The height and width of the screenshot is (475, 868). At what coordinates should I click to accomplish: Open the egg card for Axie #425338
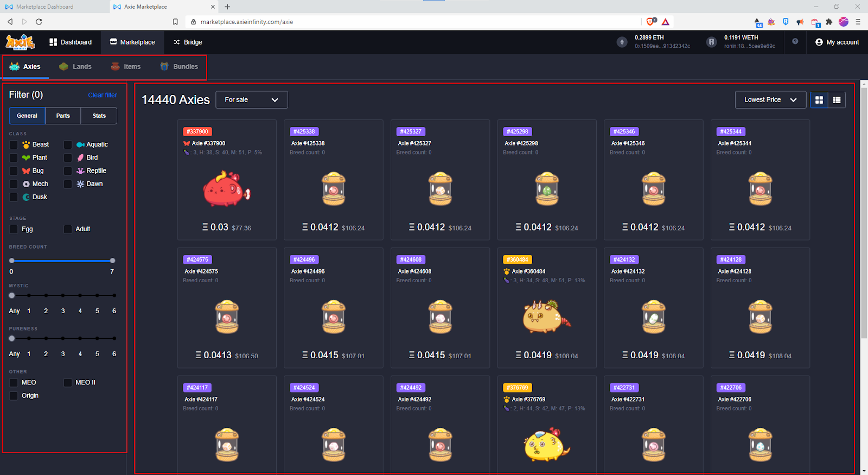pyautogui.click(x=334, y=180)
